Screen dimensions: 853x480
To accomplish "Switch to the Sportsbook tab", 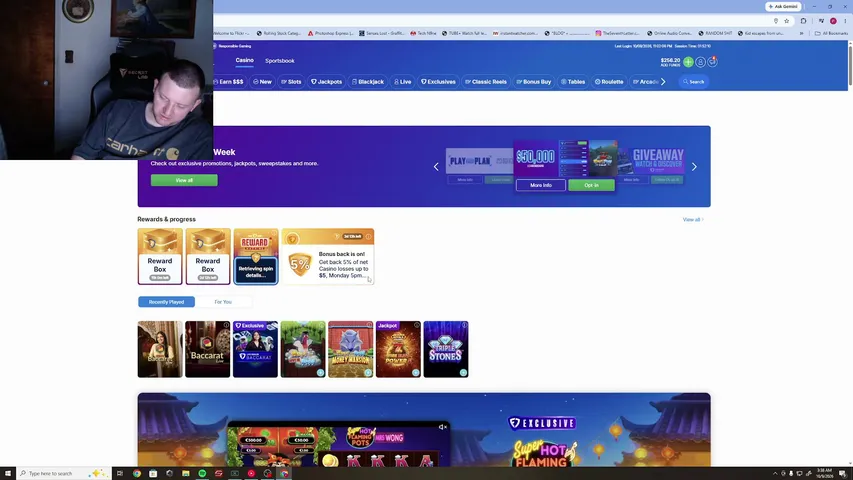I will point(280,61).
